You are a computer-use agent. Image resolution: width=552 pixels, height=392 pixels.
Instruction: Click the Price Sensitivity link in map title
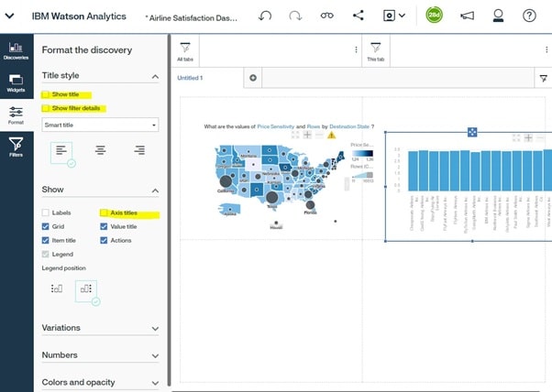pos(276,126)
